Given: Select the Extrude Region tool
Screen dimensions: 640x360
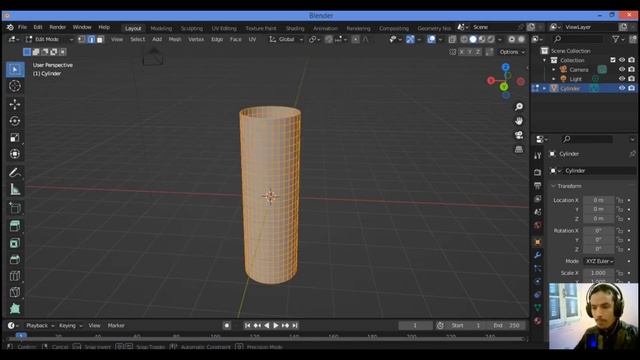Looking at the screenshot, I should point(15,226).
